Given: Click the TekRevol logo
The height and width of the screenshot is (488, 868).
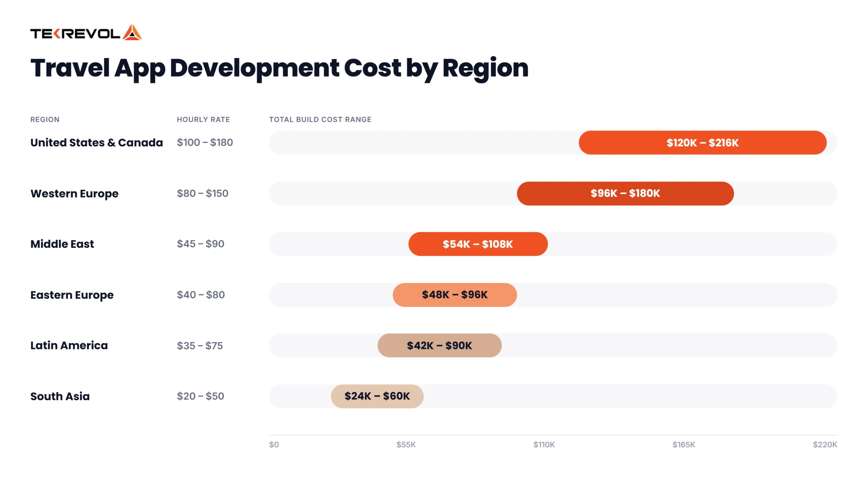Looking at the screenshot, I should click(x=86, y=33).
